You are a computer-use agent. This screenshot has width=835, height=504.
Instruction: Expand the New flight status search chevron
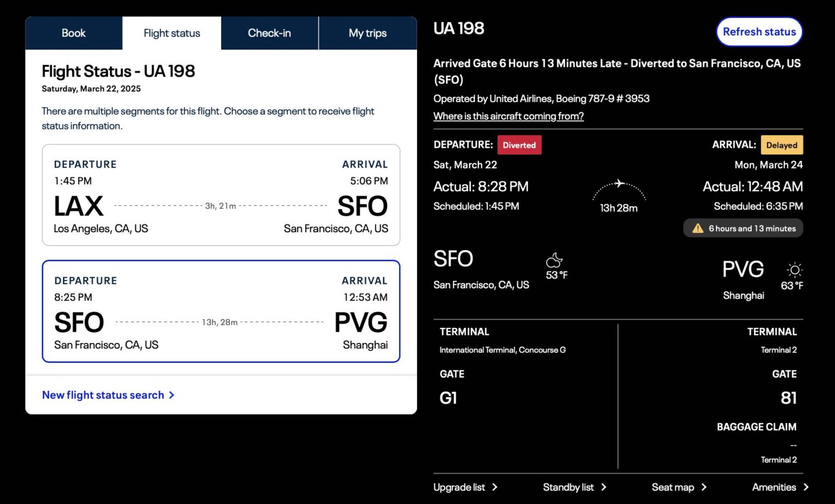[172, 395]
